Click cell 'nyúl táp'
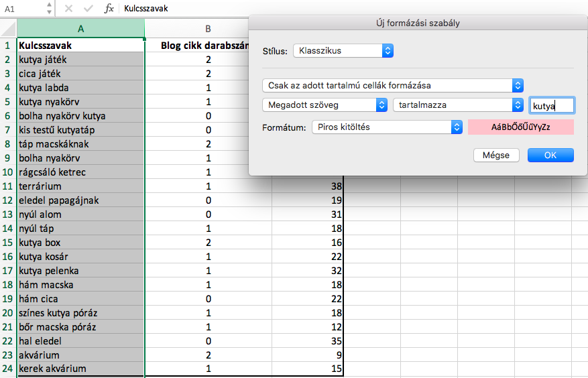This screenshot has width=588, height=378. (x=80, y=229)
